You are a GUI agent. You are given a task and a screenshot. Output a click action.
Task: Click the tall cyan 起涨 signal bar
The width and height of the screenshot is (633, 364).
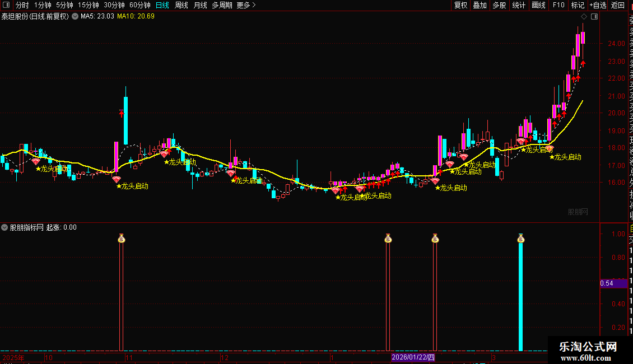(x=521, y=297)
